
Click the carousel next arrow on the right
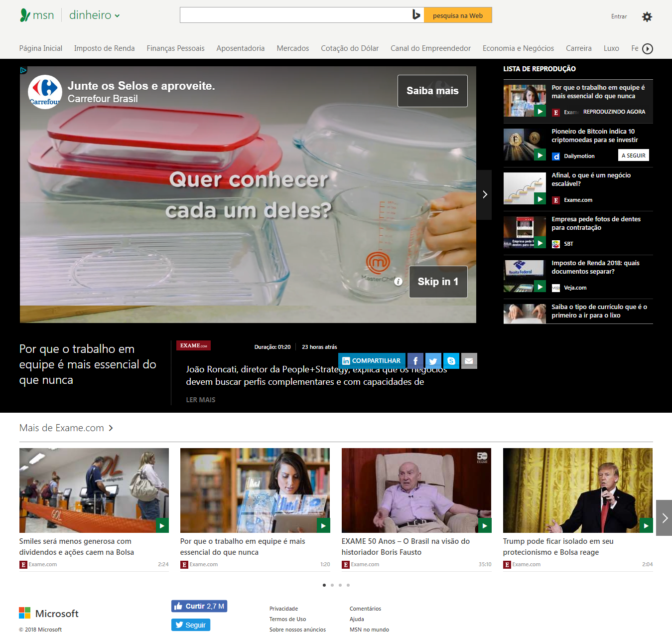click(664, 518)
